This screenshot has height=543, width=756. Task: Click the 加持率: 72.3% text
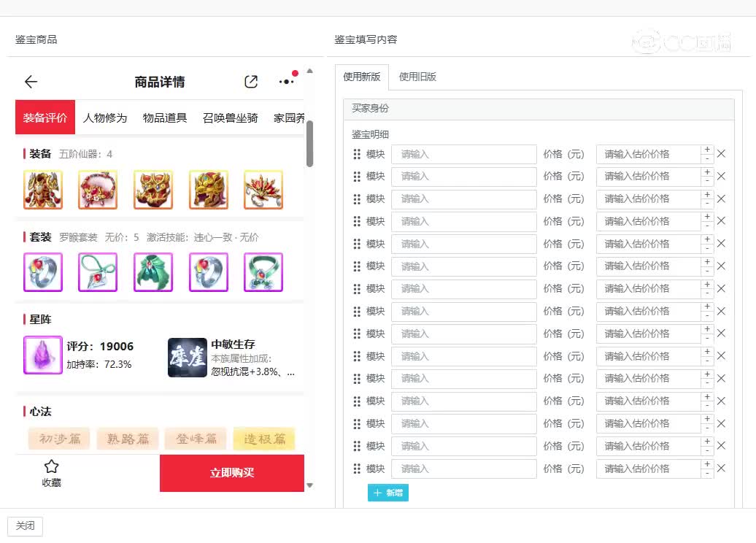99,365
